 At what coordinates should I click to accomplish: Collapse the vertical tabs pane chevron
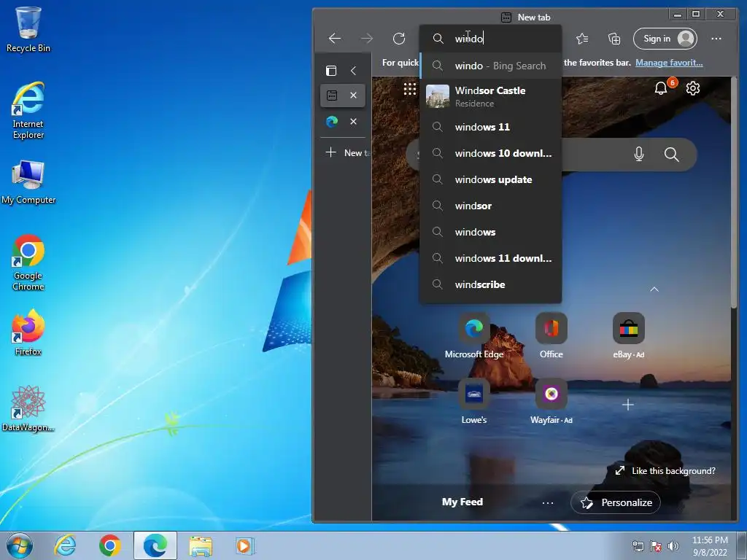tap(354, 71)
